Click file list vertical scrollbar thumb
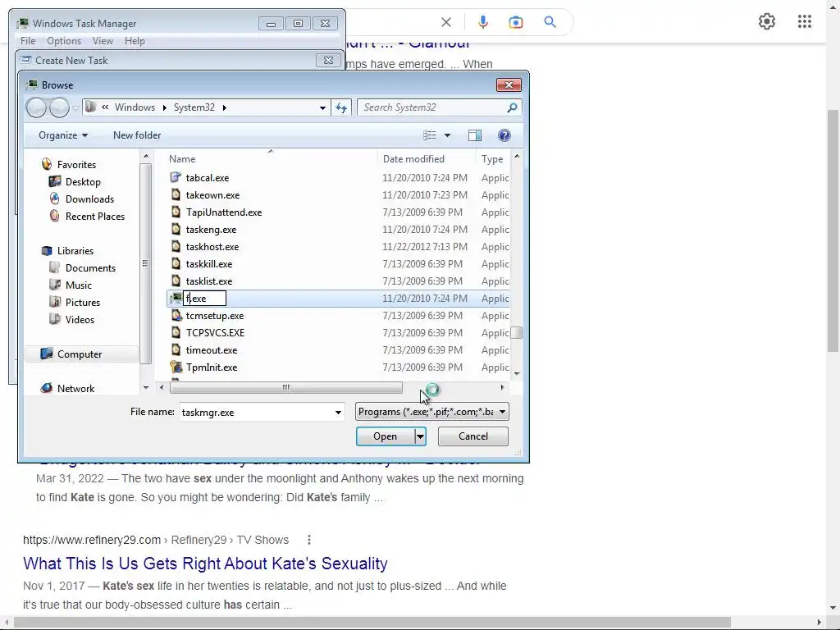 [517, 333]
